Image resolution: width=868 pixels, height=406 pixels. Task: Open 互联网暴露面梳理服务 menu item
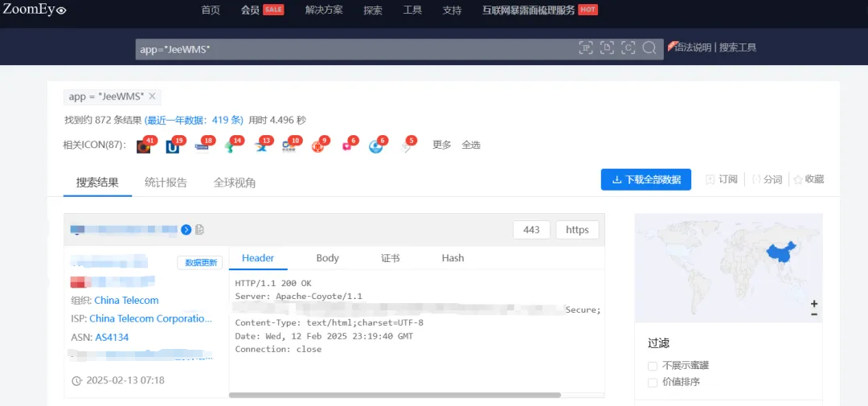pos(529,10)
